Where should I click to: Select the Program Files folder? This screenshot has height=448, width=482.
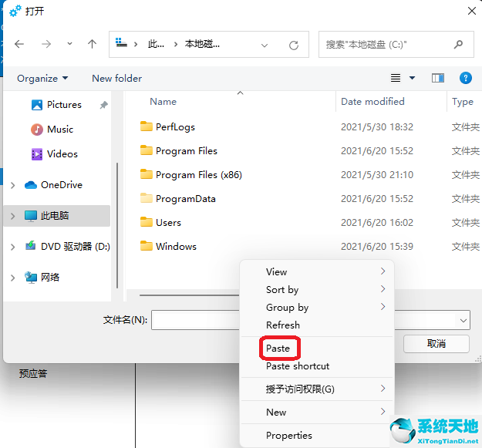point(187,151)
